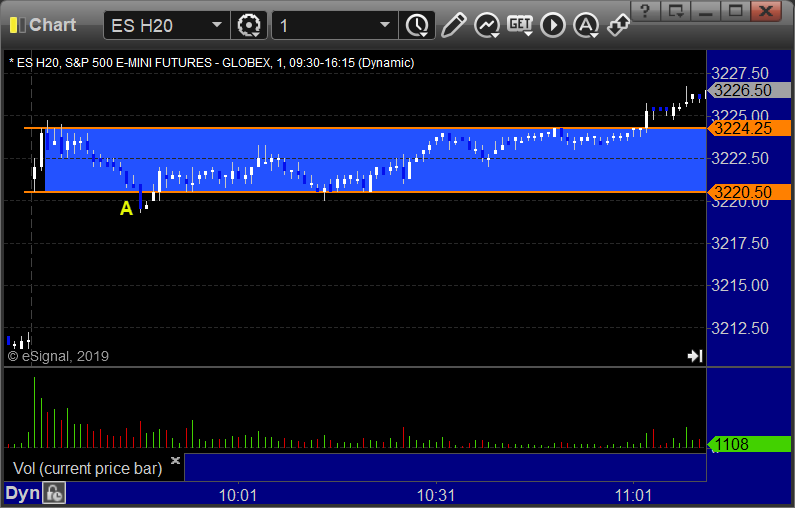Click the 3217.50 price axis label
795x508 pixels.
tap(740, 243)
